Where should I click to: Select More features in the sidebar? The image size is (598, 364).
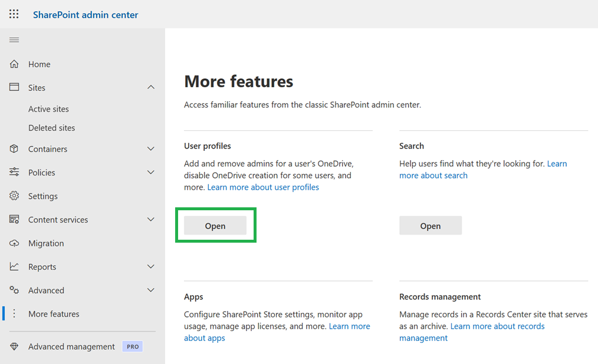click(x=54, y=314)
